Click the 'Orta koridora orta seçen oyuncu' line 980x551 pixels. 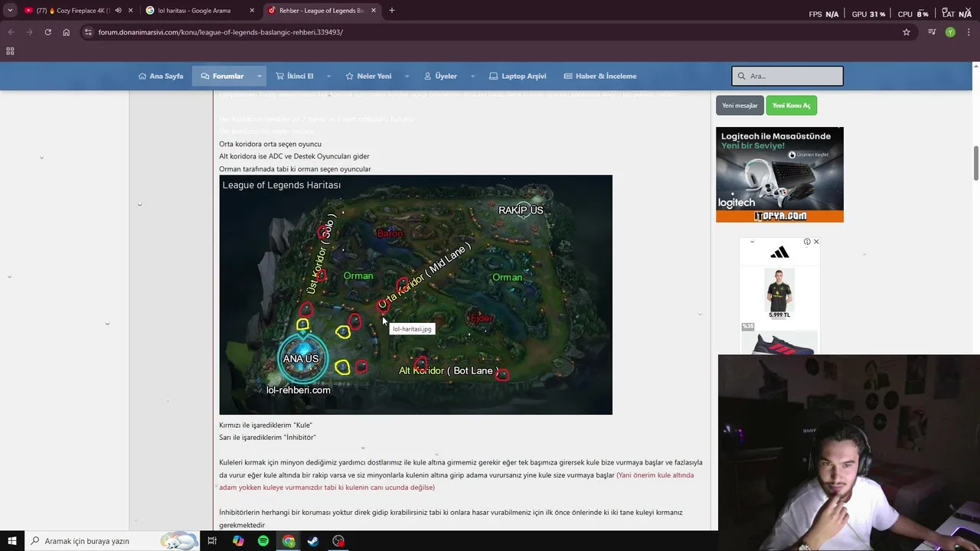point(270,144)
